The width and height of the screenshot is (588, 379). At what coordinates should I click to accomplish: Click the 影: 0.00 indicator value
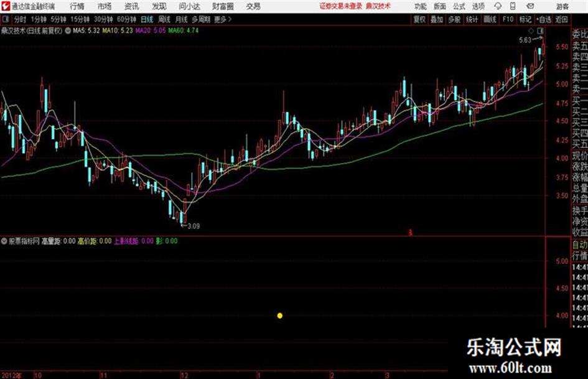coord(167,241)
